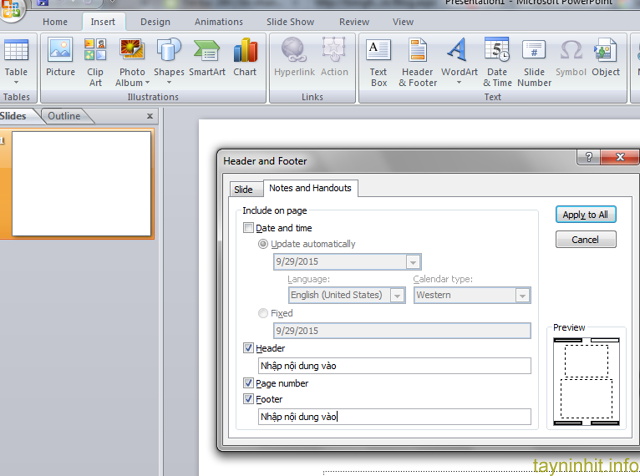Viewport: 640px width, 476px height.
Task: Open the WordArt gallery
Action: 459,58
